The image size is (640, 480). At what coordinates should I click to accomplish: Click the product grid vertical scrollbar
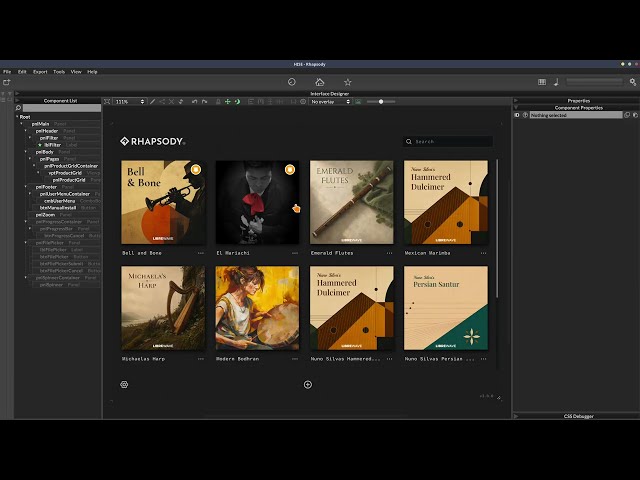(x=497, y=229)
